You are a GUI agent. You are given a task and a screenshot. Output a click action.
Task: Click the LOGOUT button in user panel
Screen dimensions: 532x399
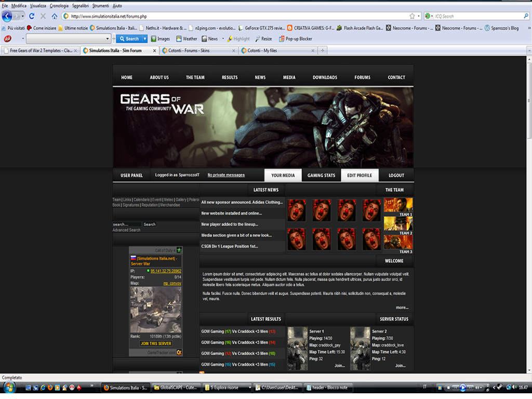pyautogui.click(x=396, y=175)
